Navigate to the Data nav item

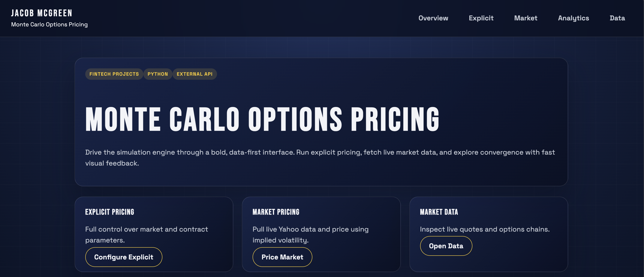617,18
